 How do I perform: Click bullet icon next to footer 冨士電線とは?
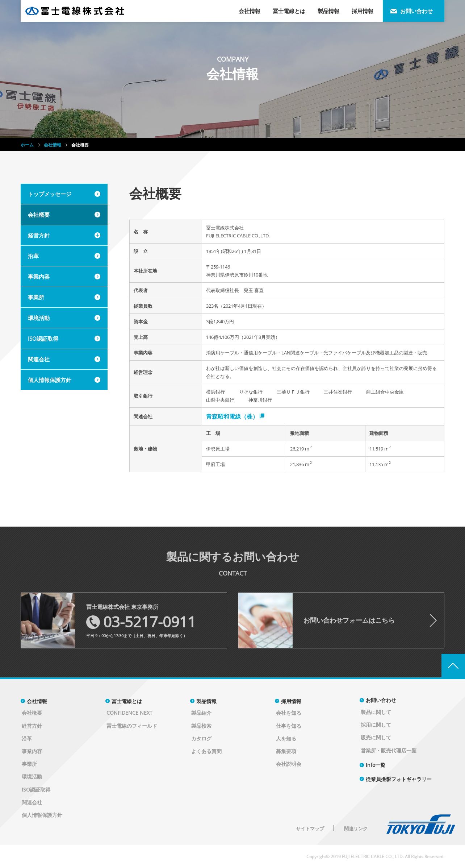108,701
